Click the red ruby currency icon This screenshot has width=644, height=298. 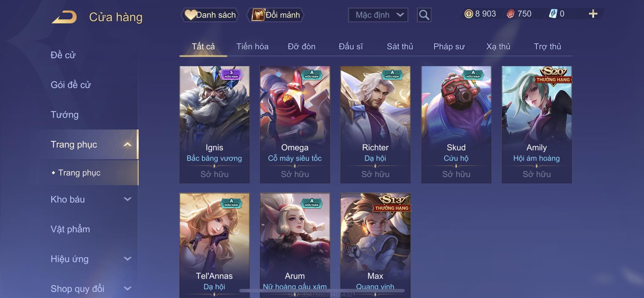pyautogui.click(x=511, y=14)
